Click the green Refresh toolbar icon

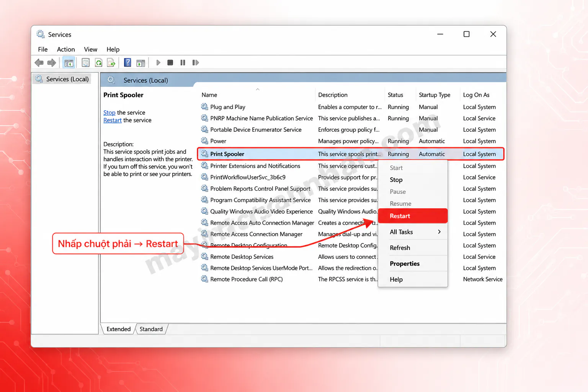pyautogui.click(x=98, y=62)
